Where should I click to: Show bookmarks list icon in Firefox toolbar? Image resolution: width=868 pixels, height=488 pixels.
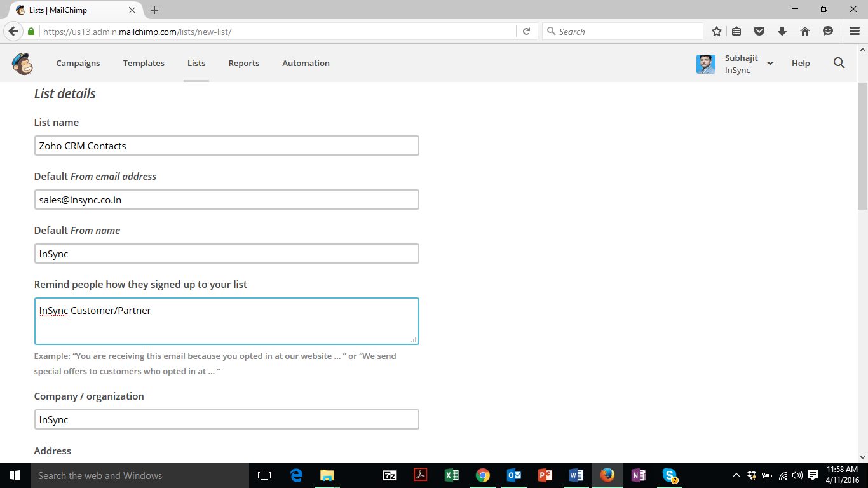[x=736, y=31]
